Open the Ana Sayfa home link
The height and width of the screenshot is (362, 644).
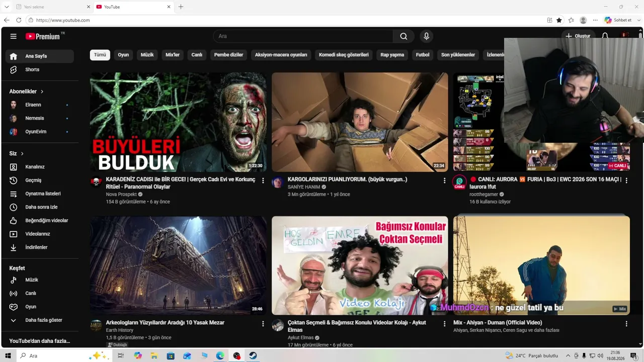click(40, 56)
